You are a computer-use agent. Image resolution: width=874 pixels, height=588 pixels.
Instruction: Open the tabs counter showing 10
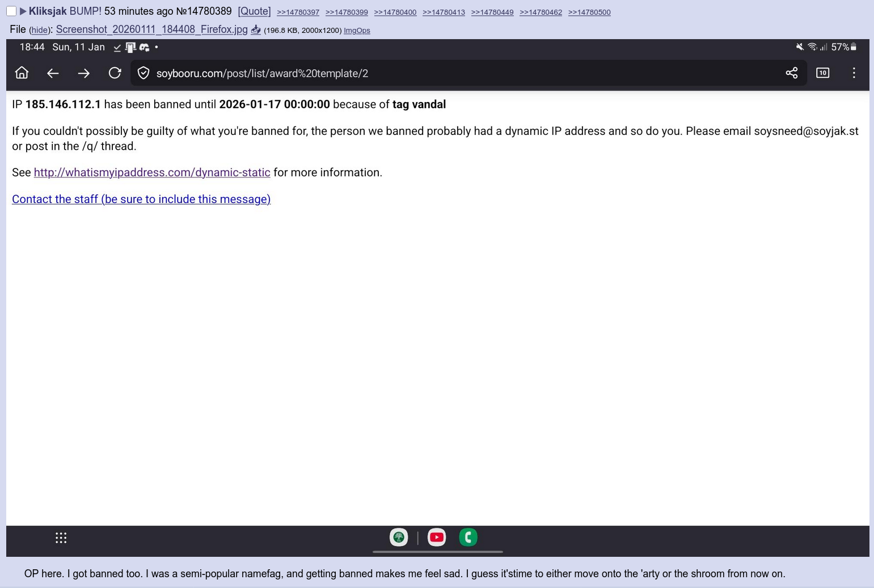click(822, 73)
